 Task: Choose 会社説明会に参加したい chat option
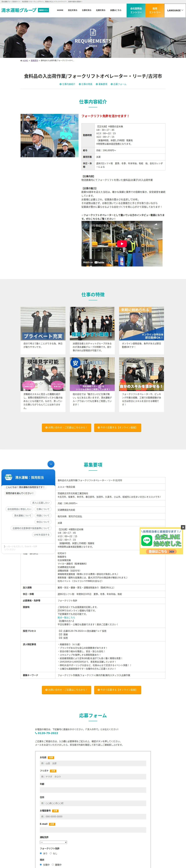(20, 509)
